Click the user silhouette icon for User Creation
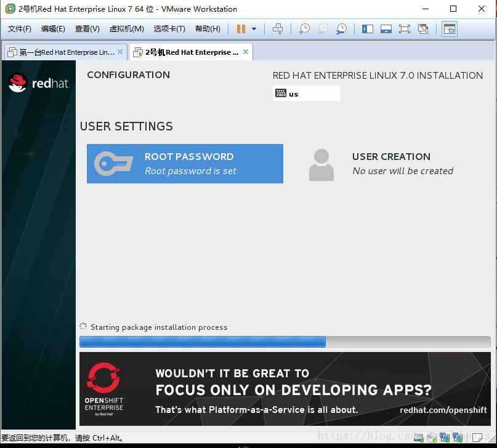 pyautogui.click(x=321, y=165)
